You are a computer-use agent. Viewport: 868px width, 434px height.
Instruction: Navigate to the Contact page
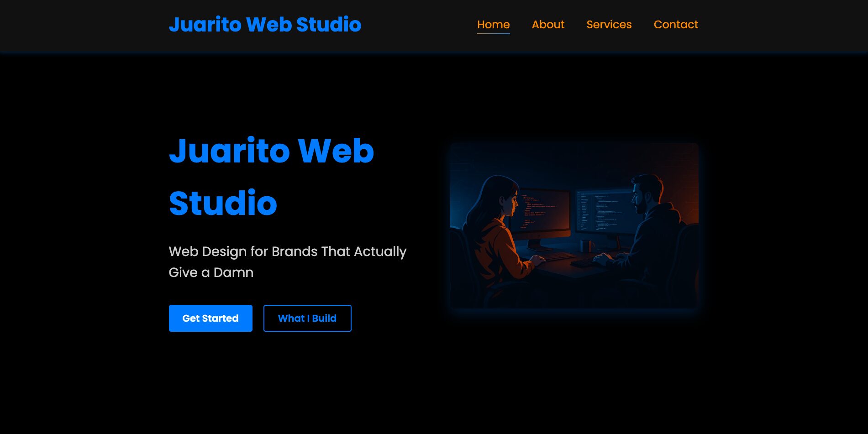676,25
